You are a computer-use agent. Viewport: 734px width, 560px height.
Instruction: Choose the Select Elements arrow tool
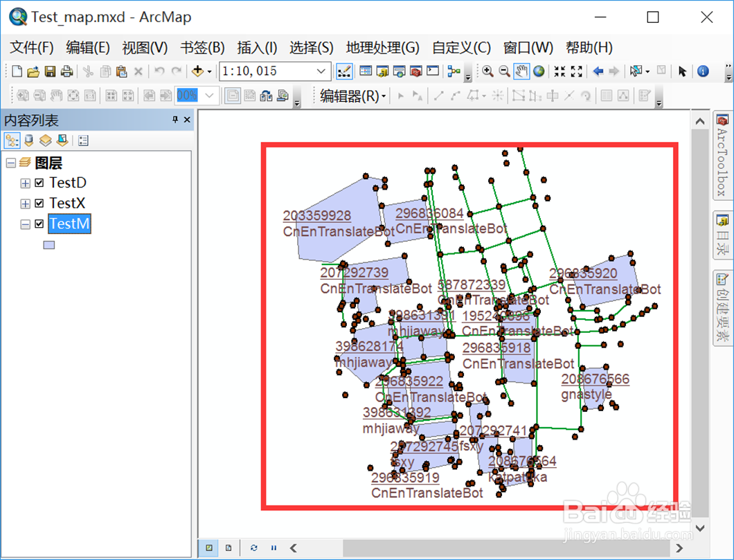coord(682,71)
